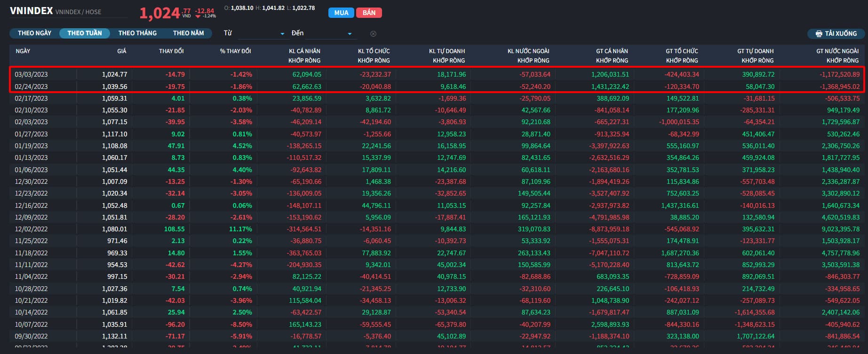Select the 12/02/2022 date row
Screen dimensions: 868x354
(x=31, y=229)
